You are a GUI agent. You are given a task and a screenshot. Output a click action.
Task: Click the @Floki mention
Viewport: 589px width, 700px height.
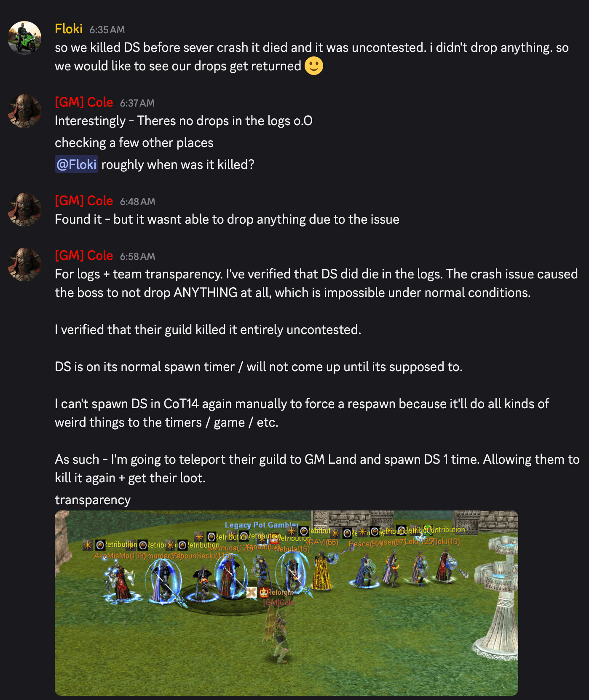point(76,164)
